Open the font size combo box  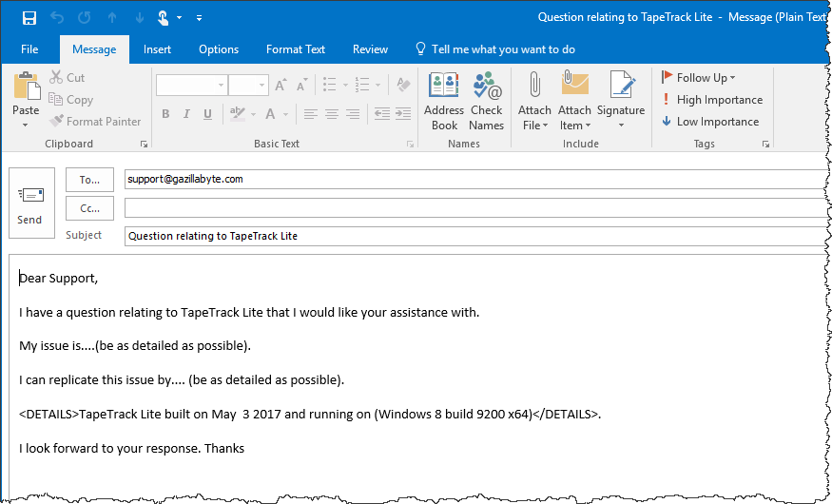tap(248, 85)
